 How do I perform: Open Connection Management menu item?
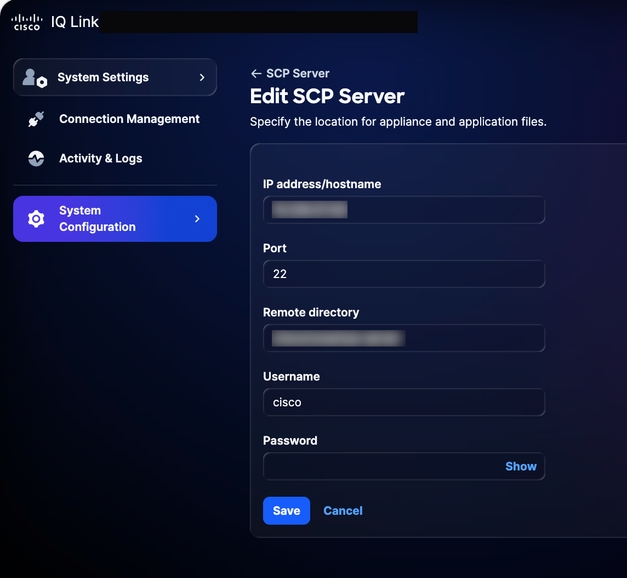pos(115,119)
